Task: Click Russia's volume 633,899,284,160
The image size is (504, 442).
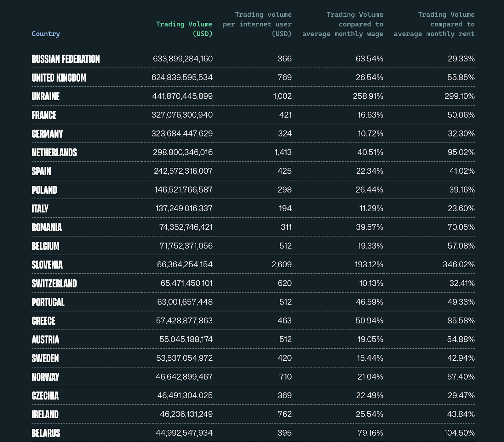Action: 183,59
